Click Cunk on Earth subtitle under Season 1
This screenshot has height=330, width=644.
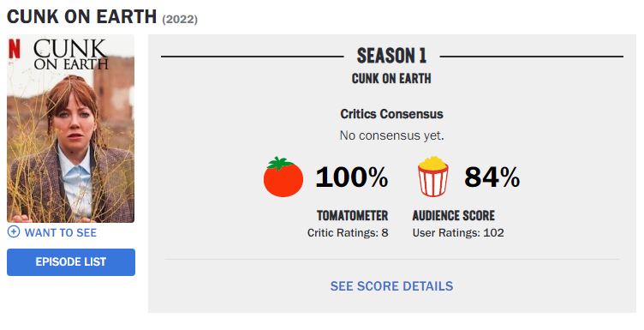pyautogui.click(x=392, y=79)
